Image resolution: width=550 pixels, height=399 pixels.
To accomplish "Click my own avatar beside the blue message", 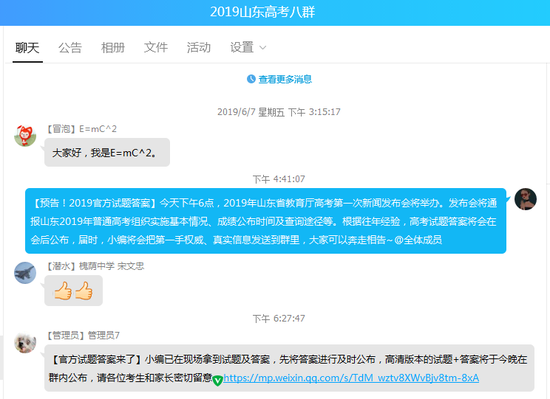I will click(x=525, y=199).
